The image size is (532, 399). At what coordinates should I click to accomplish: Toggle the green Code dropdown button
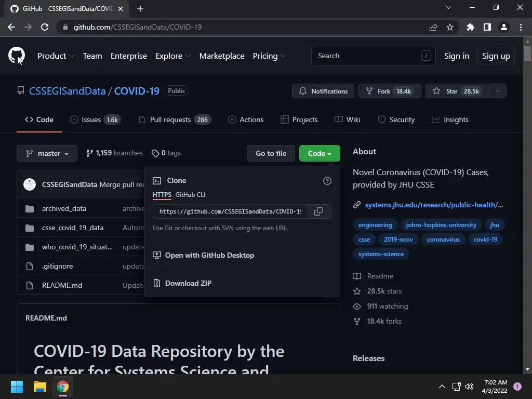coord(320,153)
